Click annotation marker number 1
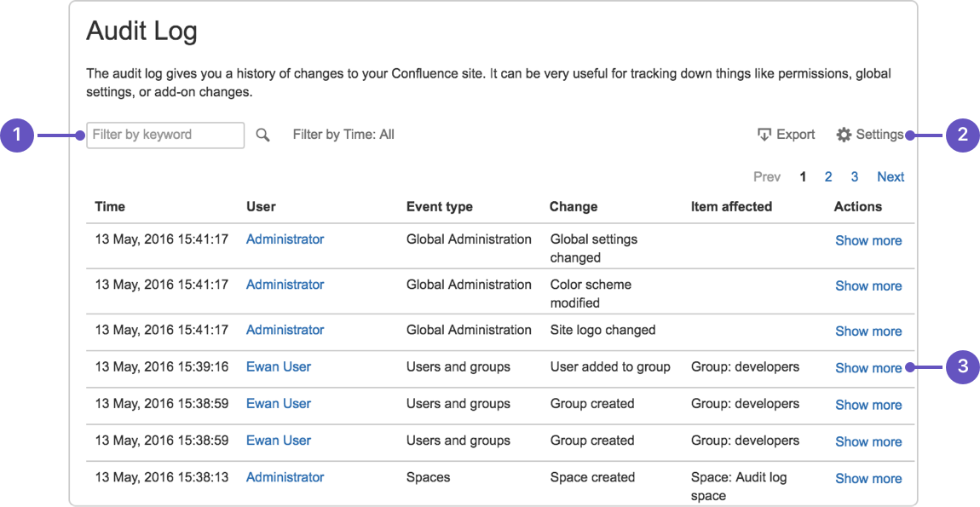The width and height of the screenshot is (980, 507). [17, 135]
